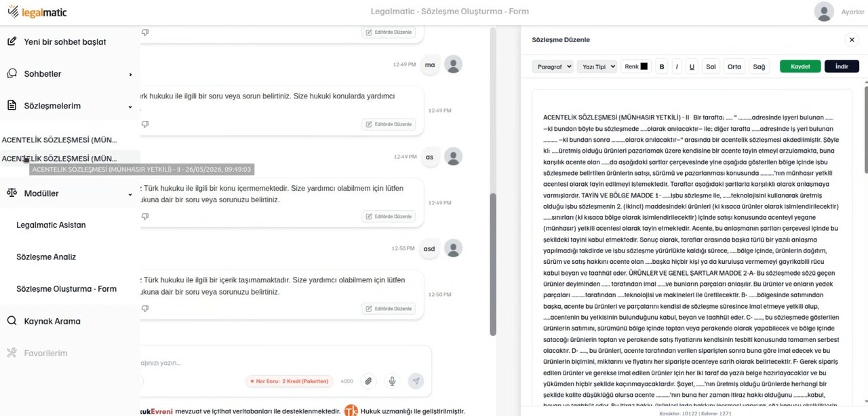Viewport: 868px width, 416px height.
Task: Click the pencil icon beside 'Yeni bir sohbet başlat'
Action: pyautogui.click(x=12, y=41)
